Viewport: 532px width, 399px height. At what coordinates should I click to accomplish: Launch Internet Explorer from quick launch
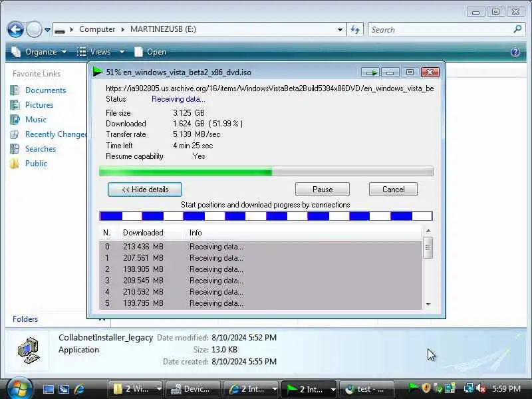(79, 389)
